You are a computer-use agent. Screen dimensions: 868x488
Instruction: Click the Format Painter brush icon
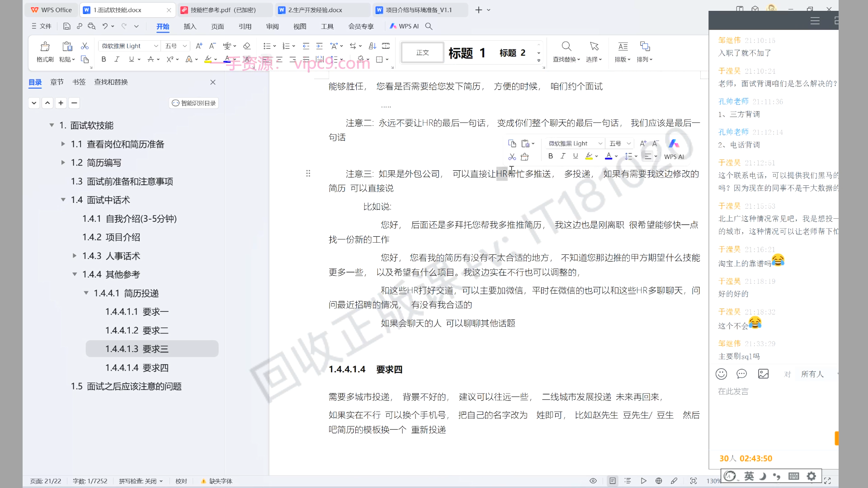click(45, 47)
